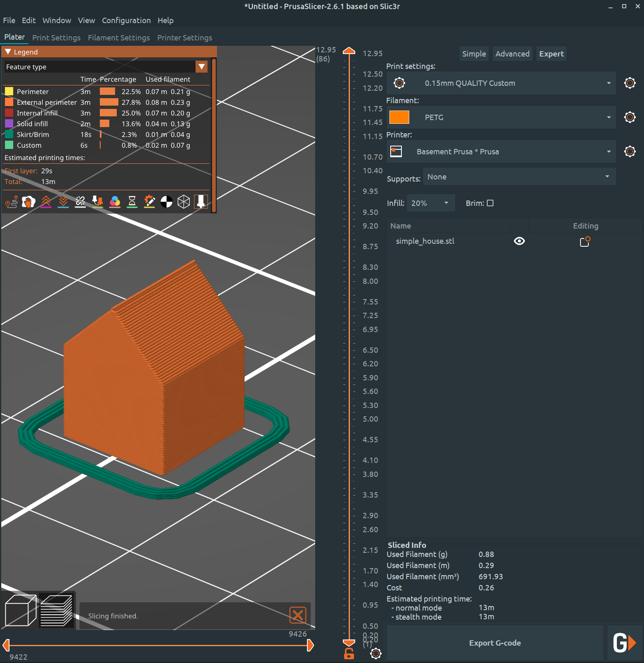
Task: Enable the Brim checkbox
Action: tap(490, 203)
